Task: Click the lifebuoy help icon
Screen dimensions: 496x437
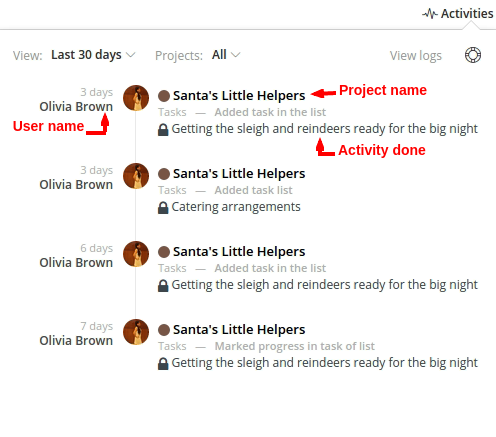Action: pyautogui.click(x=473, y=55)
